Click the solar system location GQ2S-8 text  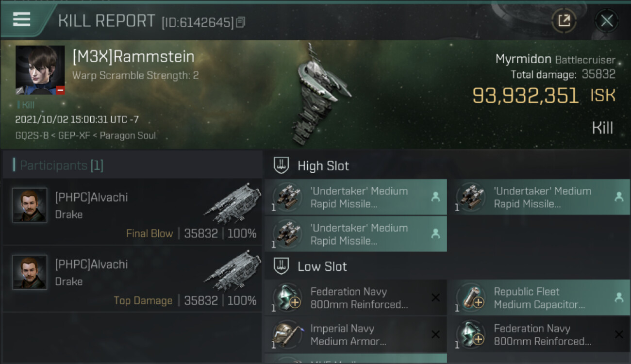(x=32, y=136)
